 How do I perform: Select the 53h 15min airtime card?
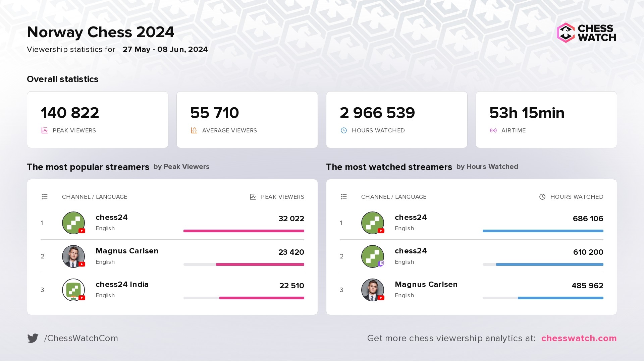click(546, 120)
